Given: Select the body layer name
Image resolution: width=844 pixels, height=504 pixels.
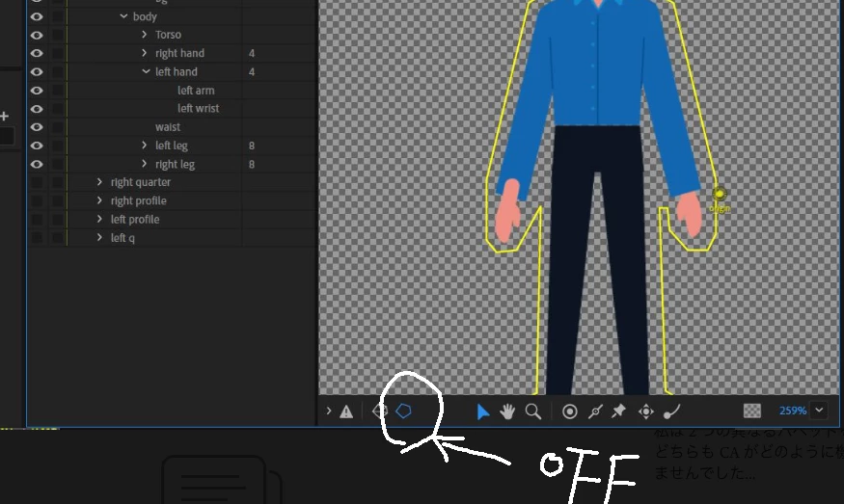Looking at the screenshot, I should point(145,16).
